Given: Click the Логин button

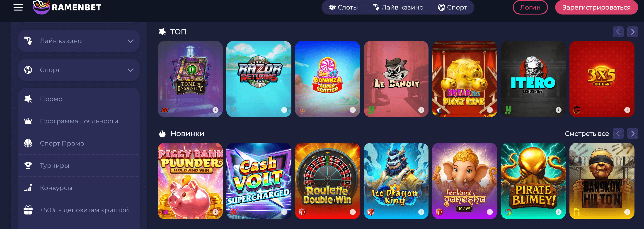Looking at the screenshot, I should pyautogui.click(x=530, y=7).
